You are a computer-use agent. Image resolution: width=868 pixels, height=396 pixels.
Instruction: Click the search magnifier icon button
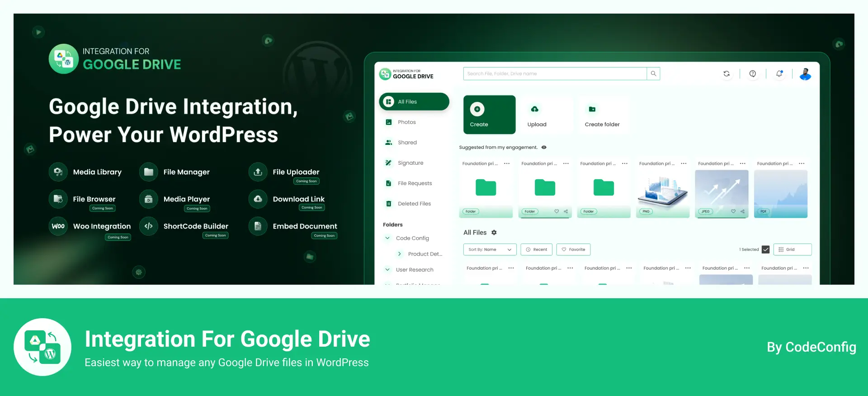coord(653,74)
